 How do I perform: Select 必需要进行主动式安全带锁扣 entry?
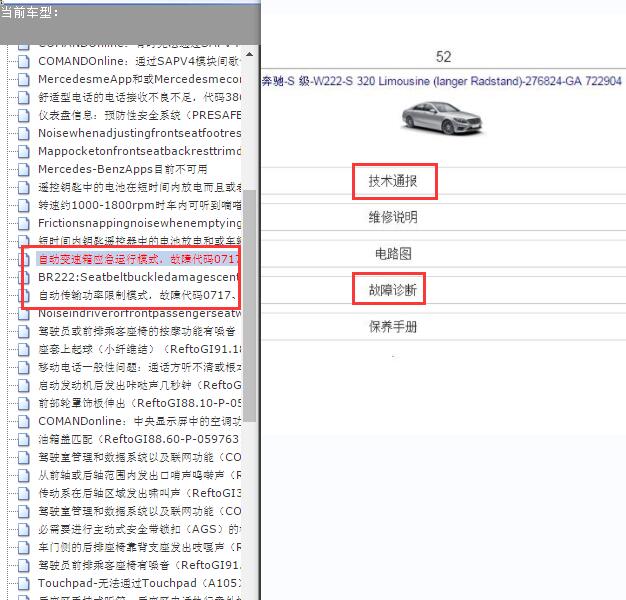[139, 529]
